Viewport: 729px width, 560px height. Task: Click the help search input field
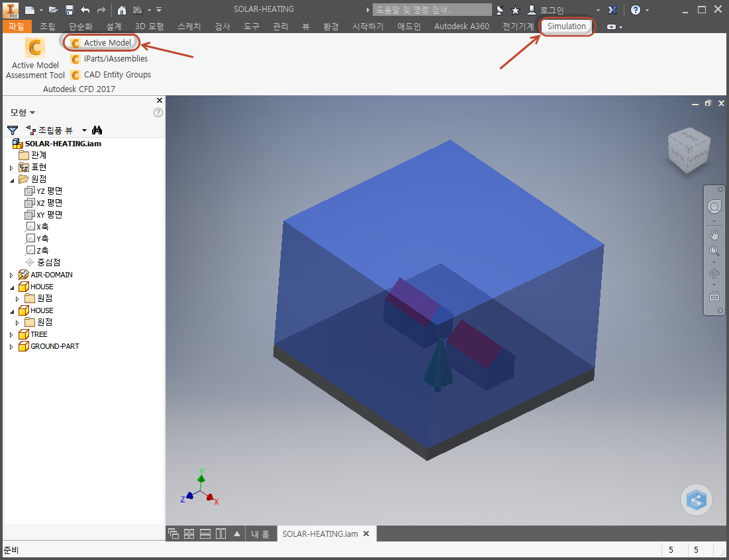(x=432, y=10)
